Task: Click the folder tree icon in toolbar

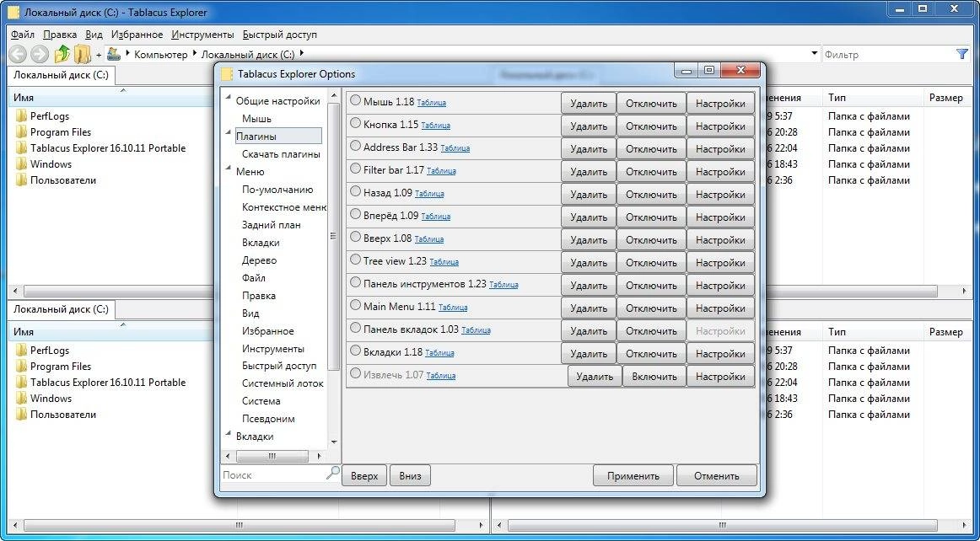Action: pyautogui.click(x=83, y=55)
